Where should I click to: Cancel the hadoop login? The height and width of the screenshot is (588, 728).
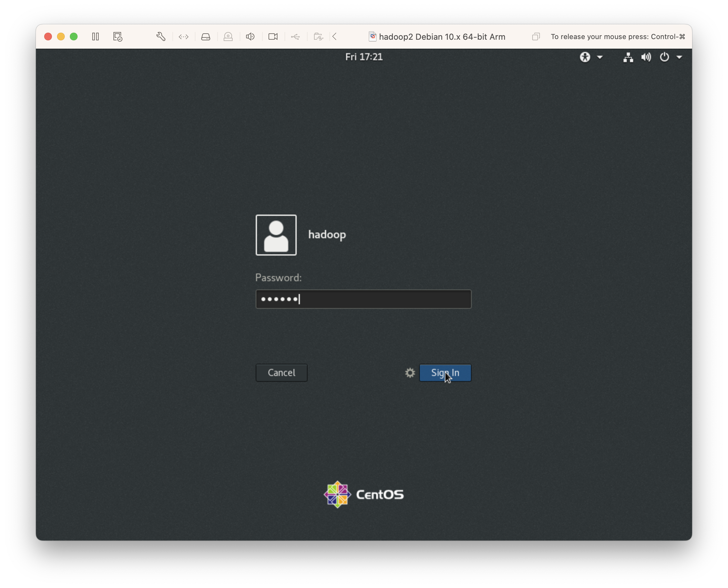tap(281, 372)
